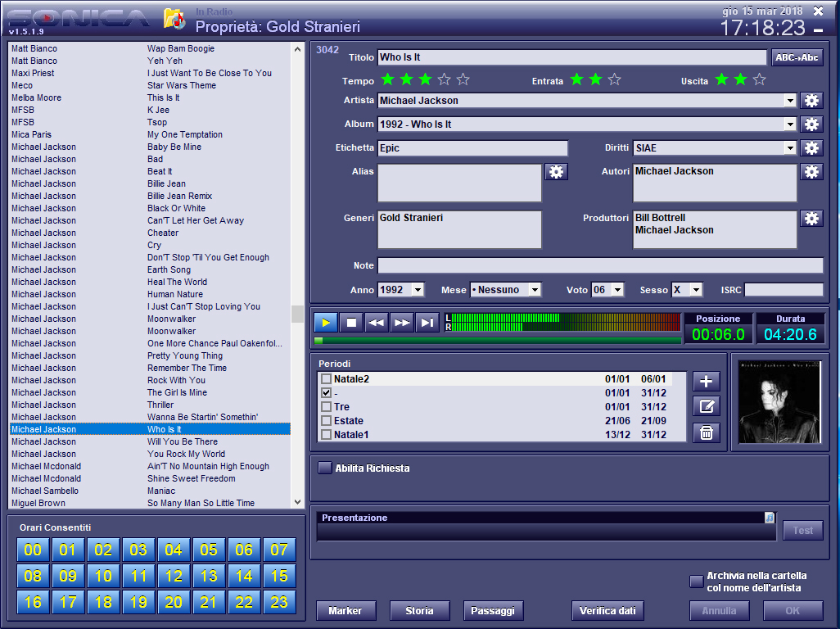Uncheck the '-' period checkbox
The height and width of the screenshot is (629, 840).
(x=326, y=393)
